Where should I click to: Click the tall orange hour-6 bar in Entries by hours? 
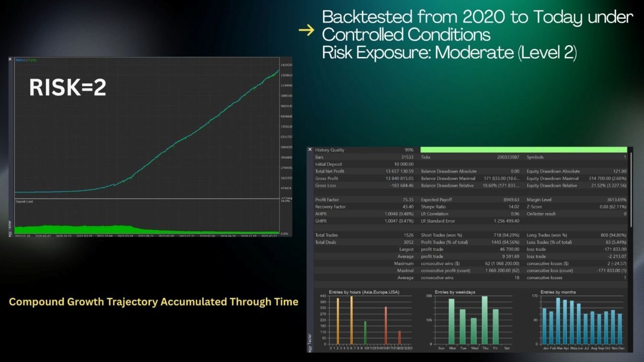pos(352,320)
